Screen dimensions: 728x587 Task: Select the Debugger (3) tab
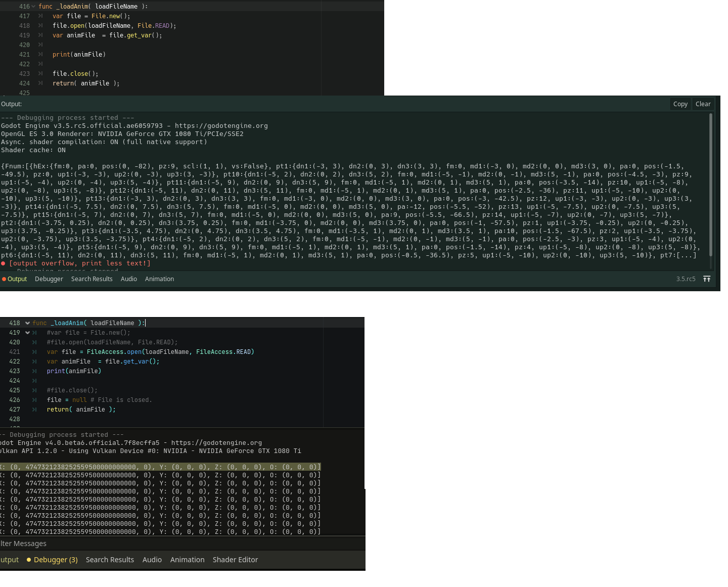tap(56, 560)
